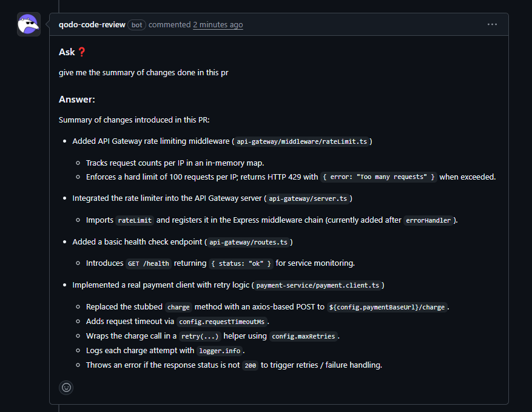Open the comment's three-dot options menu

pos(492,24)
